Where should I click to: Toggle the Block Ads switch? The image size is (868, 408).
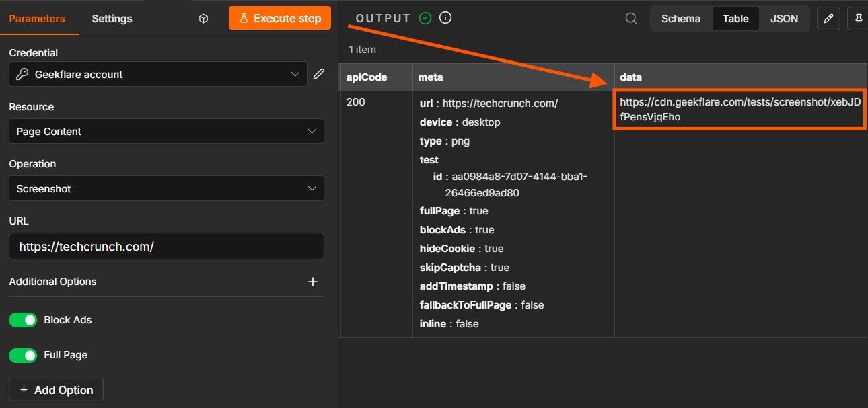[23, 320]
